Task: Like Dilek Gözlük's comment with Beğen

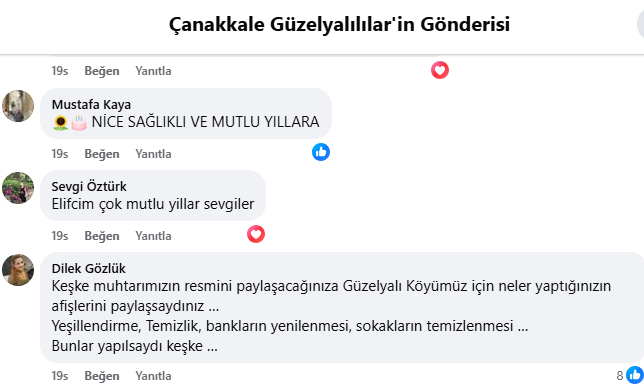Action: click(x=102, y=376)
